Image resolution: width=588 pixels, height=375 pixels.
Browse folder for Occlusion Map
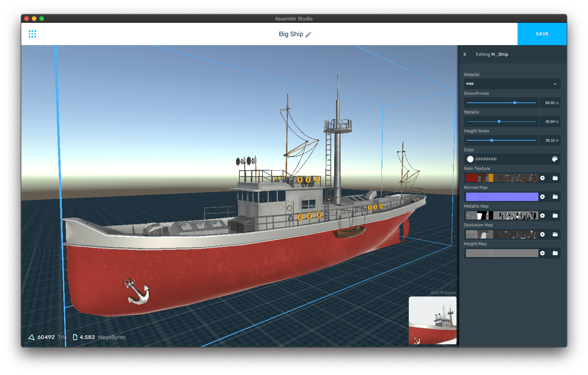[x=555, y=234]
